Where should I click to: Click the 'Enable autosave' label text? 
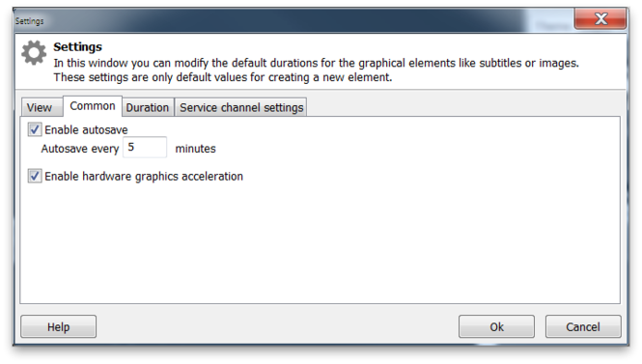[86, 129]
